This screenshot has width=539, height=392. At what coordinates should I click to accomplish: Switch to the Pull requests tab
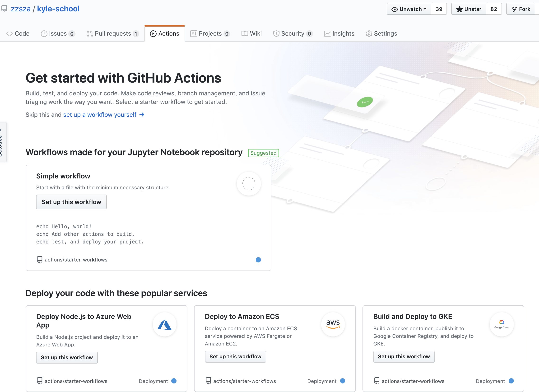point(112,33)
